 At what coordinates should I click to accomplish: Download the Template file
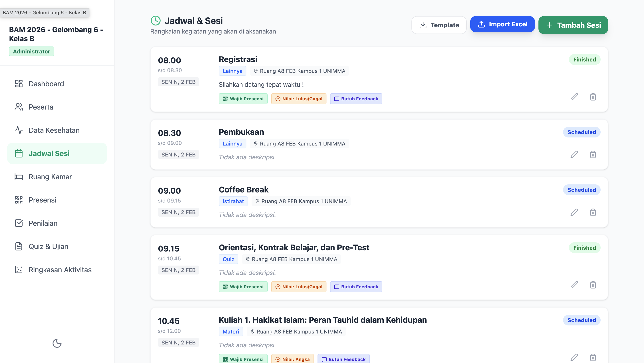[x=439, y=25]
